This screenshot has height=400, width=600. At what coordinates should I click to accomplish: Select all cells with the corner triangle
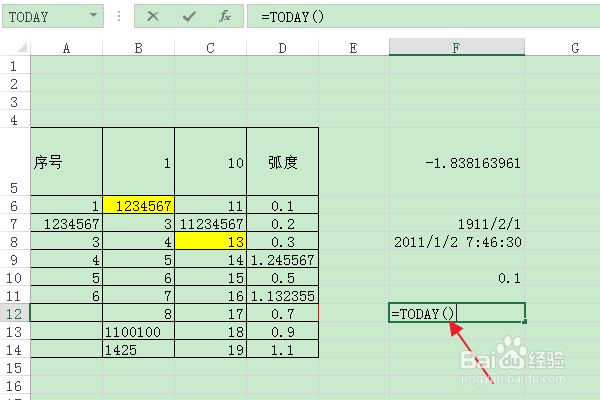(21, 47)
